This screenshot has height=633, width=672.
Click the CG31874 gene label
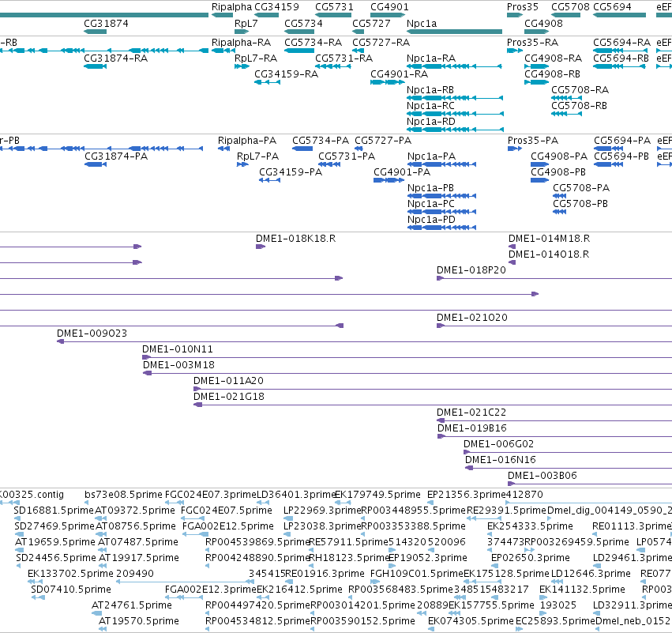click(106, 24)
